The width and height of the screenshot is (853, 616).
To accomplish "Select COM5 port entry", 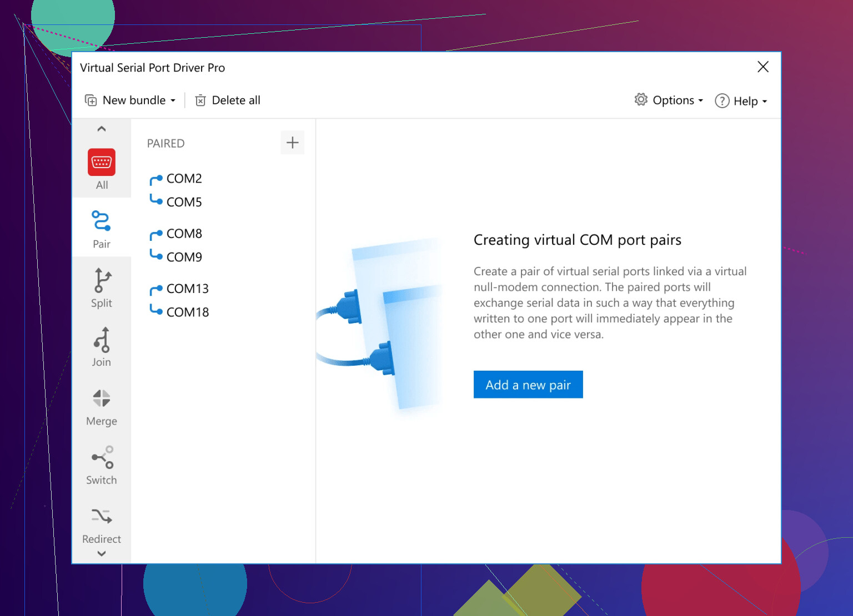I will (x=184, y=202).
